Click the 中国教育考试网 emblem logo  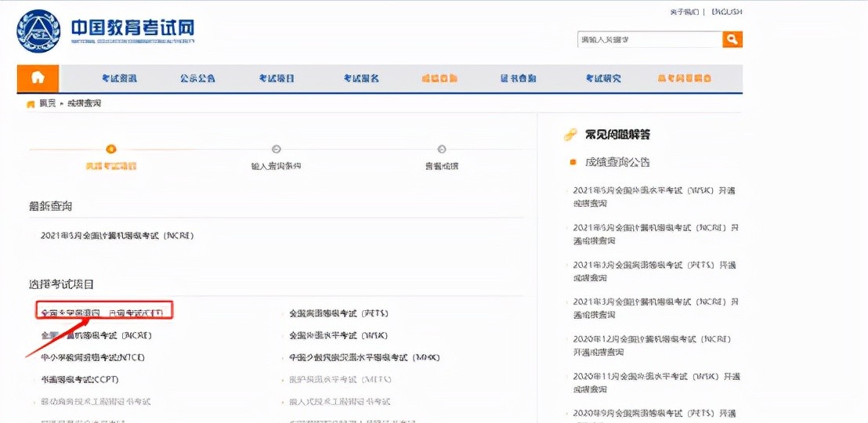pyautogui.click(x=39, y=31)
